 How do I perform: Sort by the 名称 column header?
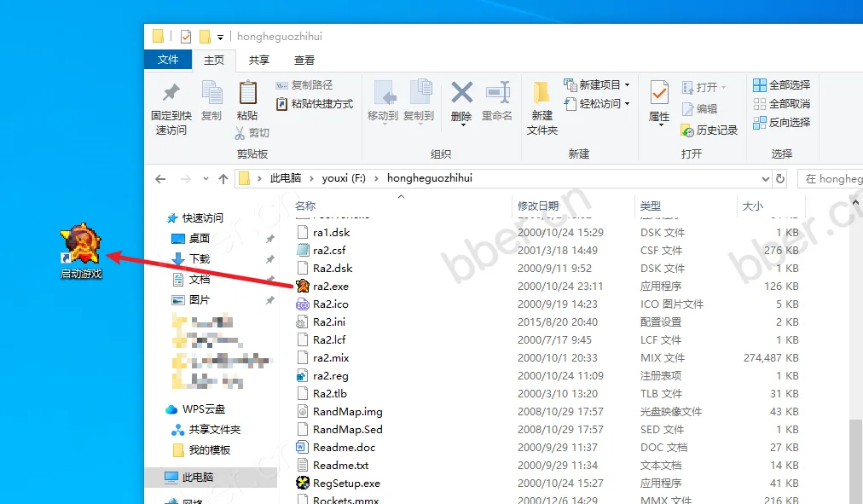point(305,206)
